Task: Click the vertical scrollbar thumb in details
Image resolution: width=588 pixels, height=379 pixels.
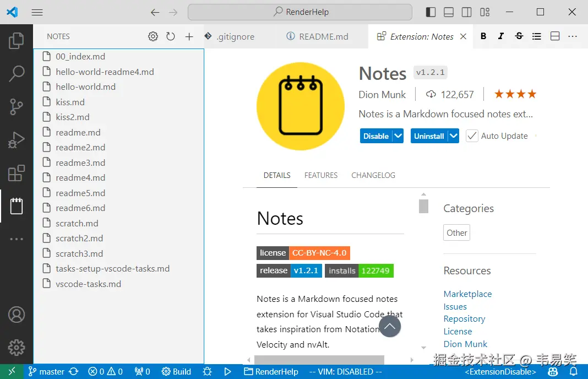Action: point(423,207)
